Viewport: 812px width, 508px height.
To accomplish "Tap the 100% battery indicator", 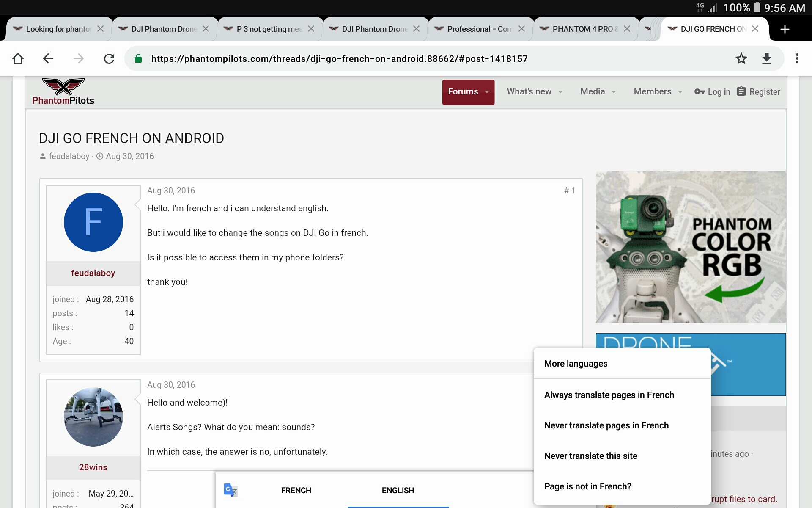I will [x=742, y=8].
